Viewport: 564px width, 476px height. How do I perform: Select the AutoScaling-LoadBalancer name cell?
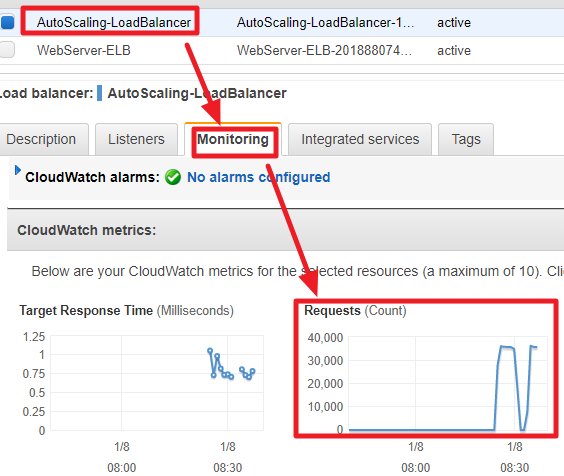pyautogui.click(x=114, y=22)
